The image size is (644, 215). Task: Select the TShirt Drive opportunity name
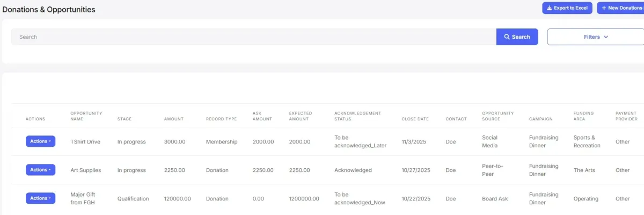tap(85, 142)
